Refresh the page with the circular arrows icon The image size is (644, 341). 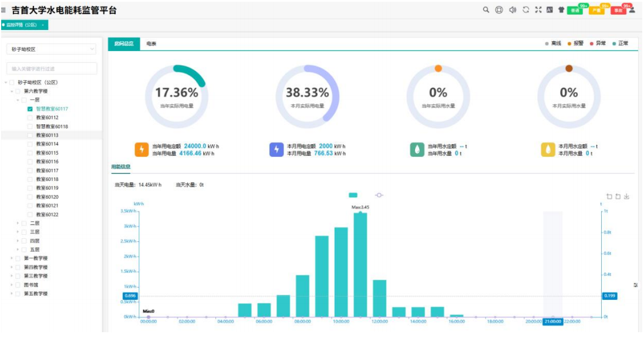526,10
